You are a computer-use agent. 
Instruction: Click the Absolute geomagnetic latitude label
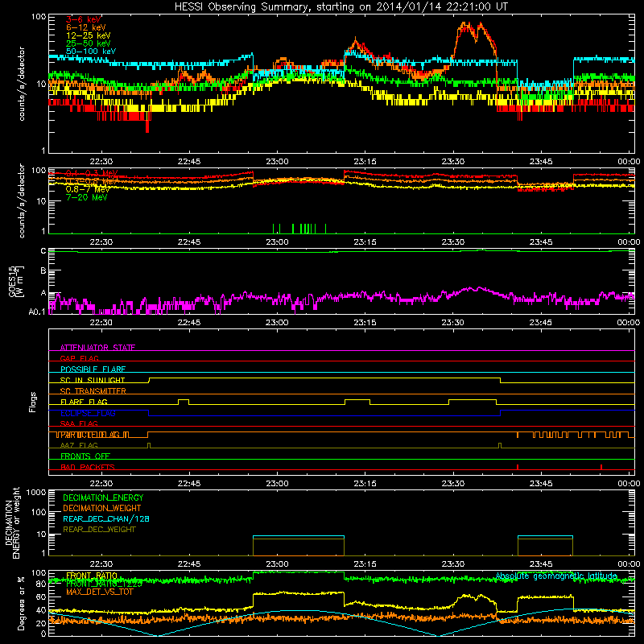tap(556, 576)
